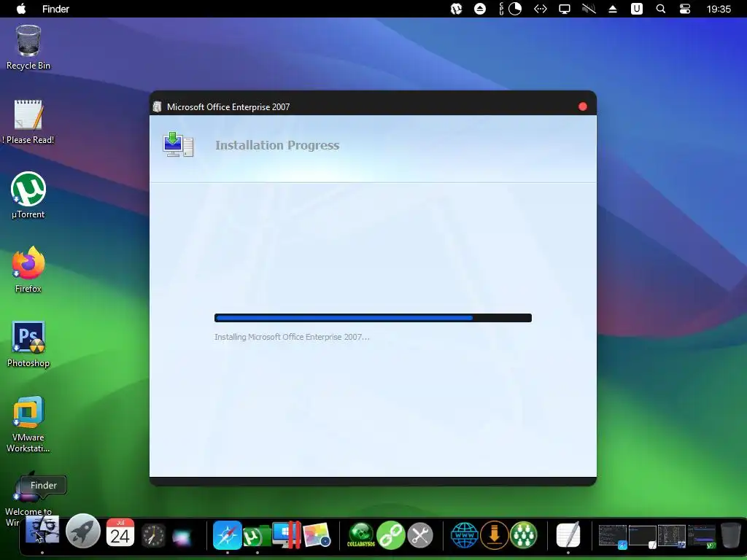Click the installation progress bar
Image resolution: width=747 pixels, height=560 pixels.
click(x=373, y=318)
